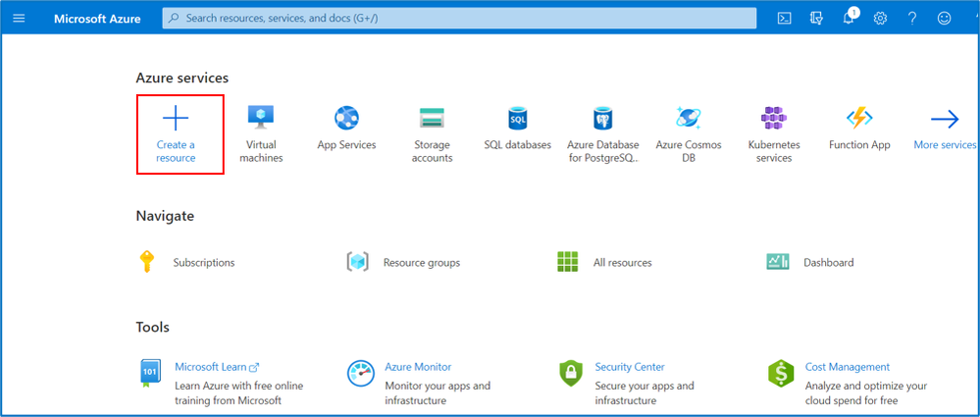Screen dimensions: 980x417
Task: Click the More services arrow icon
Action: 945,118
